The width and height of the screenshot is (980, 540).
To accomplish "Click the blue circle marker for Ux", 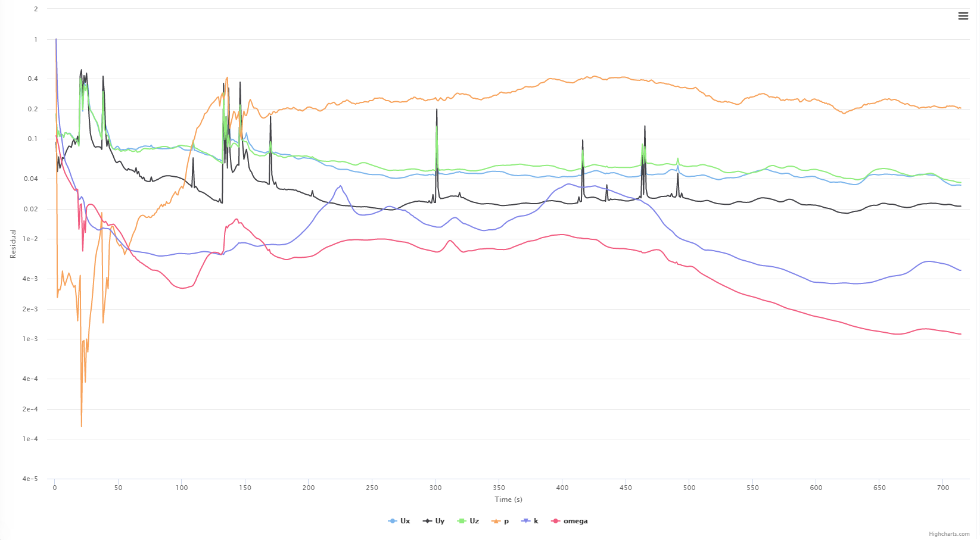I will point(393,521).
